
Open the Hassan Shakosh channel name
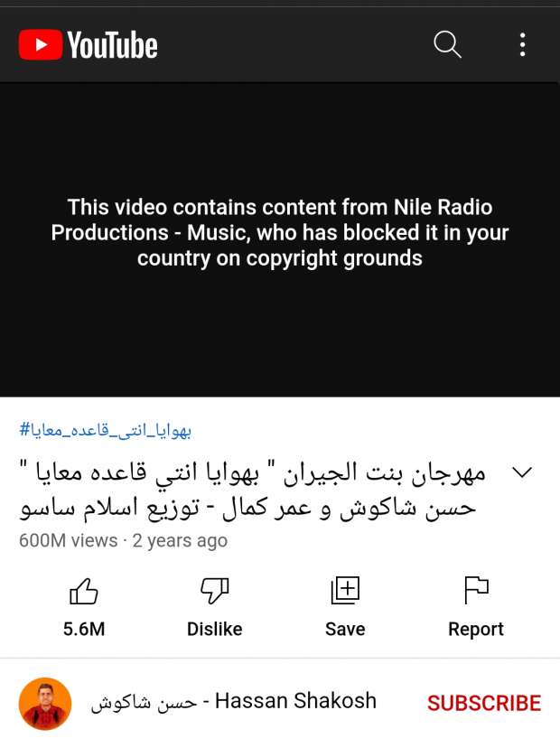click(x=234, y=702)
